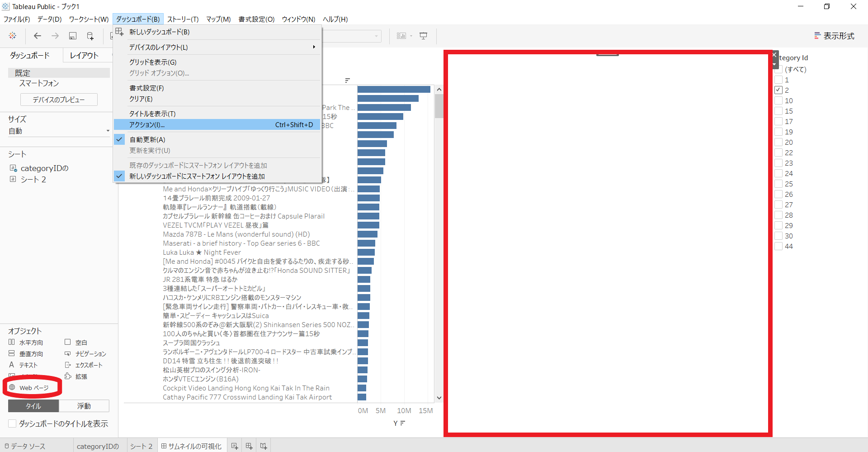Toggle 新しいダッシュボードにスマートフォン レイアウトを追加 option
The height and width of the screenshot is (452, 868).
coord(217,176)
